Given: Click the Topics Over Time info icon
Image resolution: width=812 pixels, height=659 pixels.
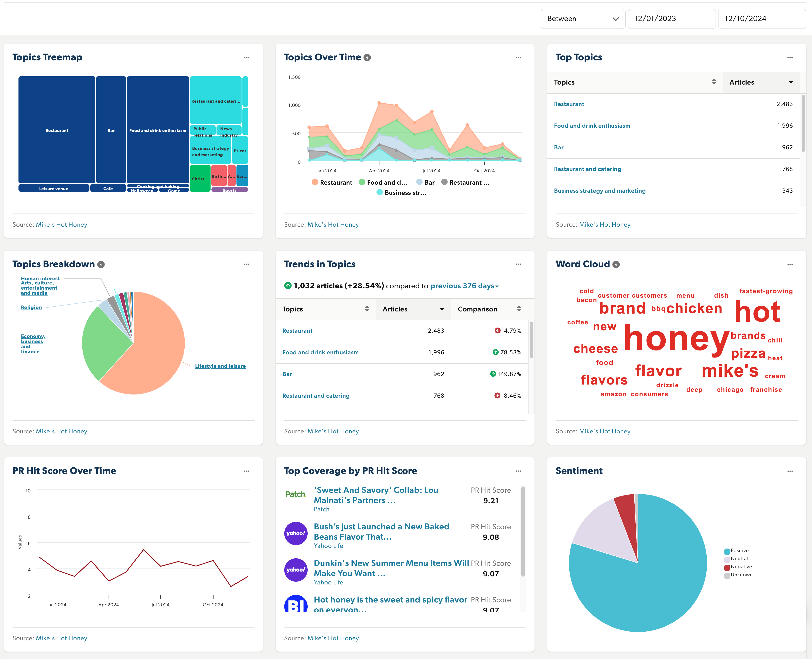Looking at the screenshot, I should 367,58.
